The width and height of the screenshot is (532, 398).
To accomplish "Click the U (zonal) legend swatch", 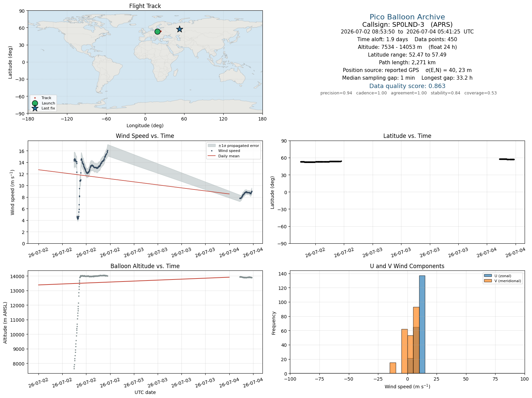I will pyautogui.click(x=488, y=276).
